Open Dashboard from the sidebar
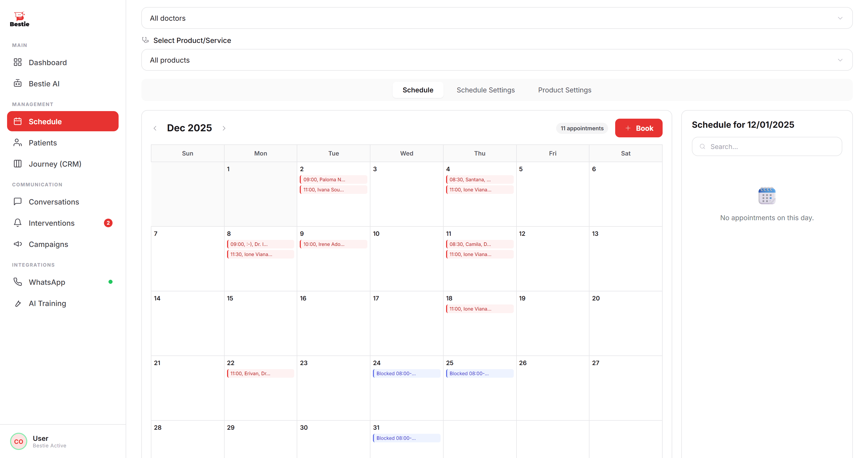 click(x=63, y=62)
